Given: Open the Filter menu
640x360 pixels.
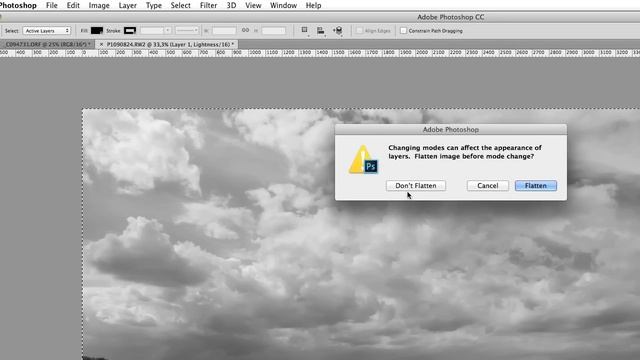Looking at the screenshot, I should [208, 5].
